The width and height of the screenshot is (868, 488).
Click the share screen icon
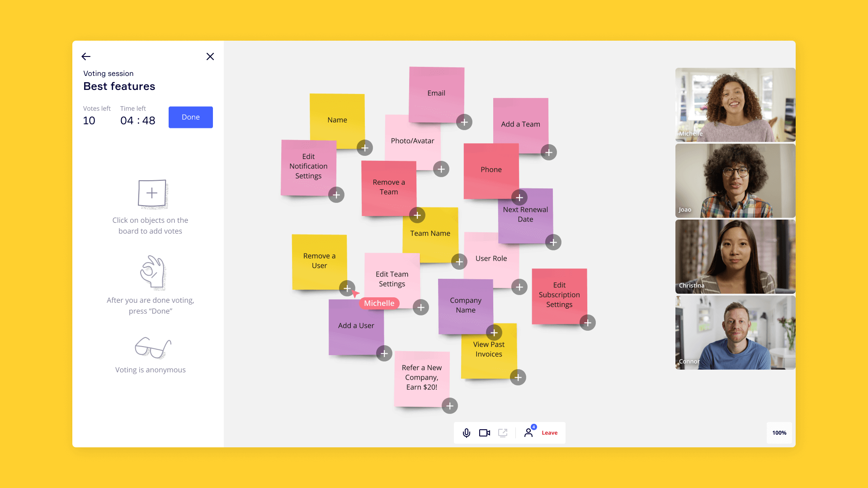pyautogui.click(x=503, y=432)
